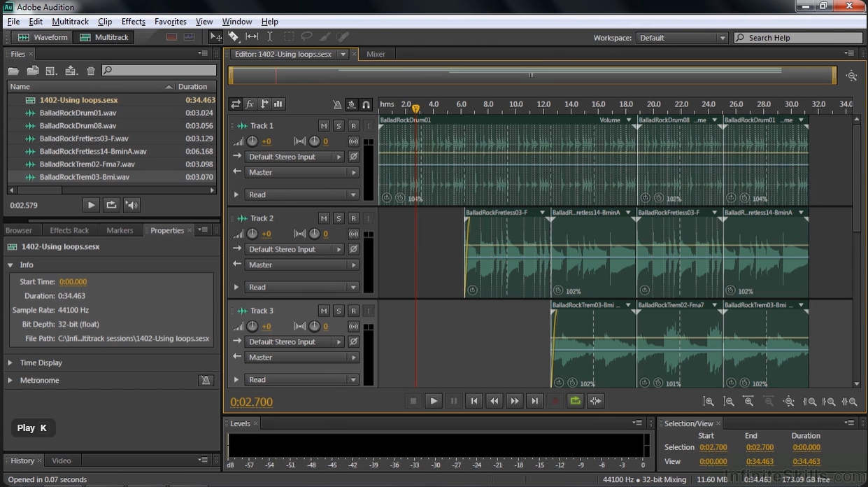
Task: Click the trash icon in Files panel
Action: point(91,71)
